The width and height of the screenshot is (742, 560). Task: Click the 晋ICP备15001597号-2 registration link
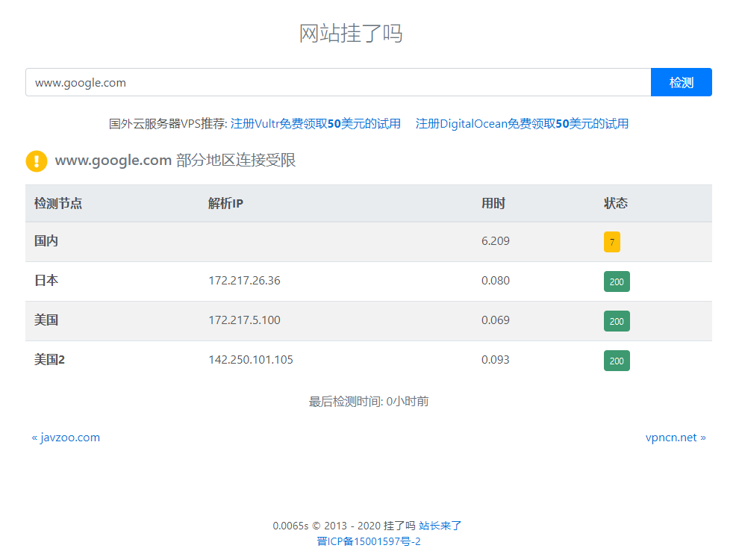pyautogui.click(x=368, y=542)
